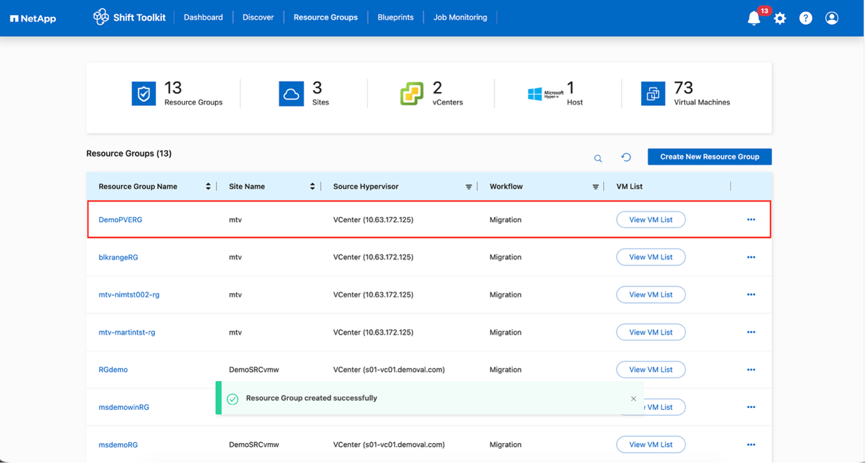Go to the Dashboard tab
This screenshot has height=465, width=868.
203,18
